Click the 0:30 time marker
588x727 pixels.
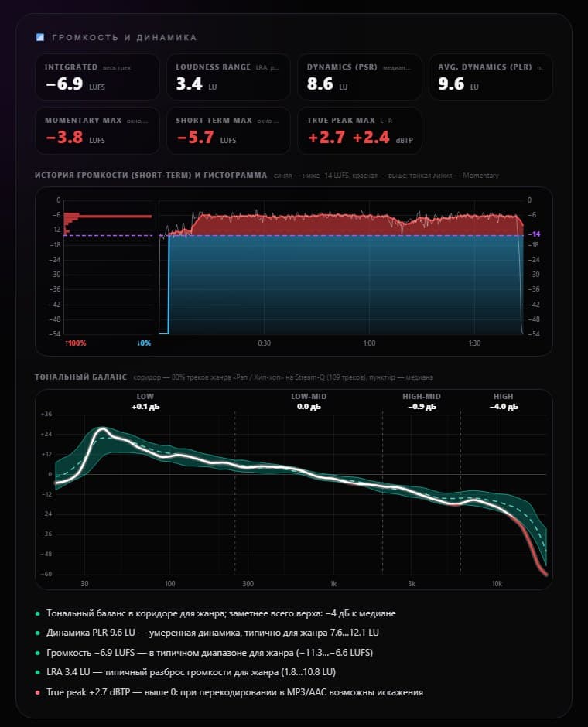tap(265, 343)
